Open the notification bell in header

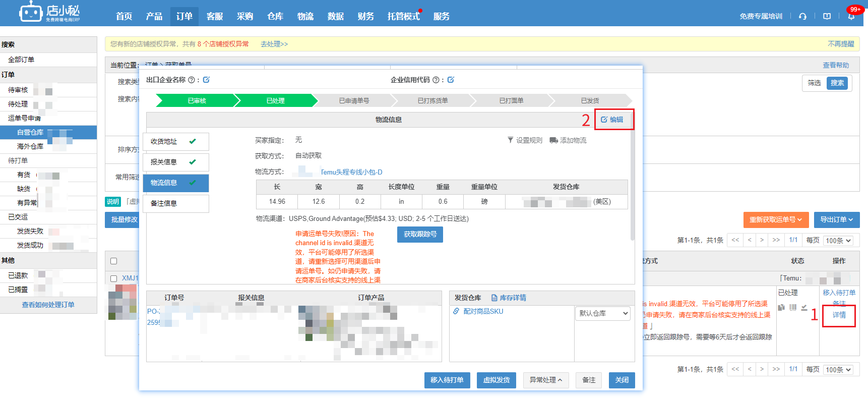tap(851, 17)
